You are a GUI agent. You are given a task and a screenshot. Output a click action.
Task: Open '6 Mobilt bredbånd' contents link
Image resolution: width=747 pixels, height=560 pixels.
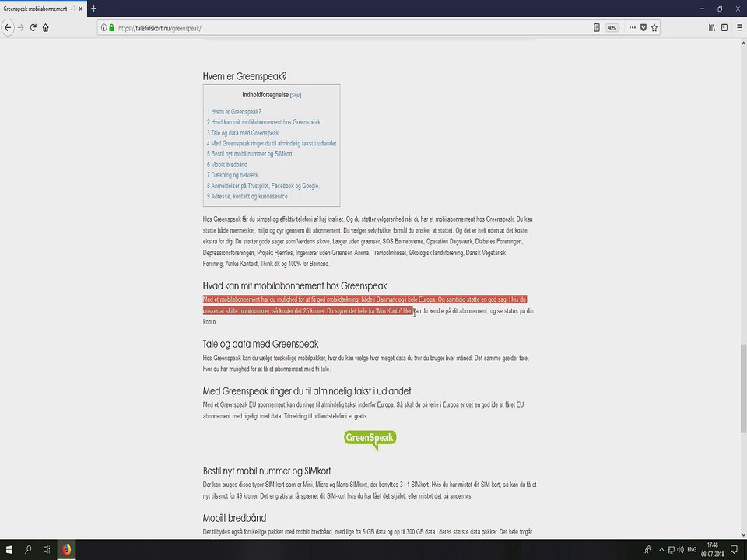pos(226,165)
